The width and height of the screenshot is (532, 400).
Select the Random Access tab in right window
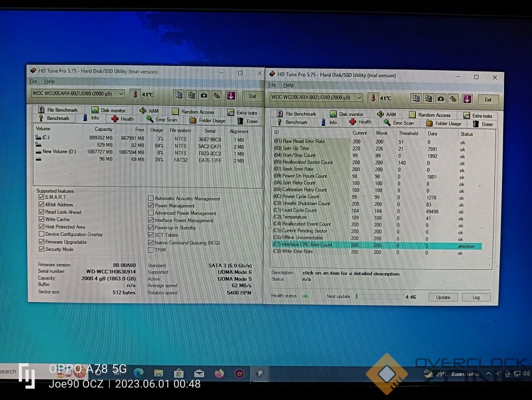pyautogui.click(x=430, y=115)
